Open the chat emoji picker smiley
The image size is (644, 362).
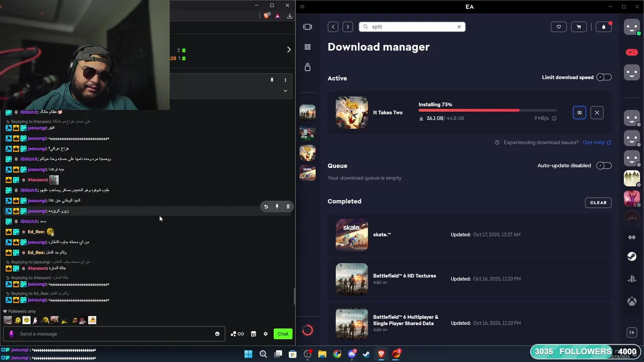217,334
